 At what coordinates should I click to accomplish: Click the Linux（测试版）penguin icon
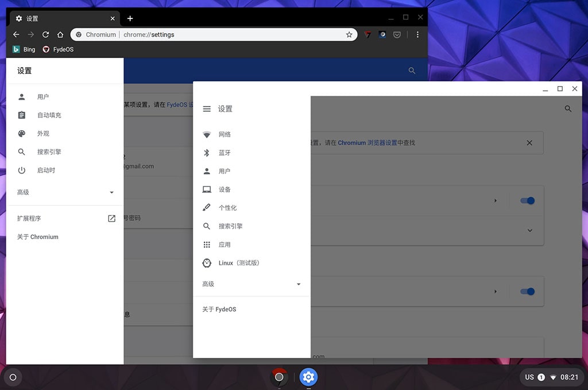(207, 263)
